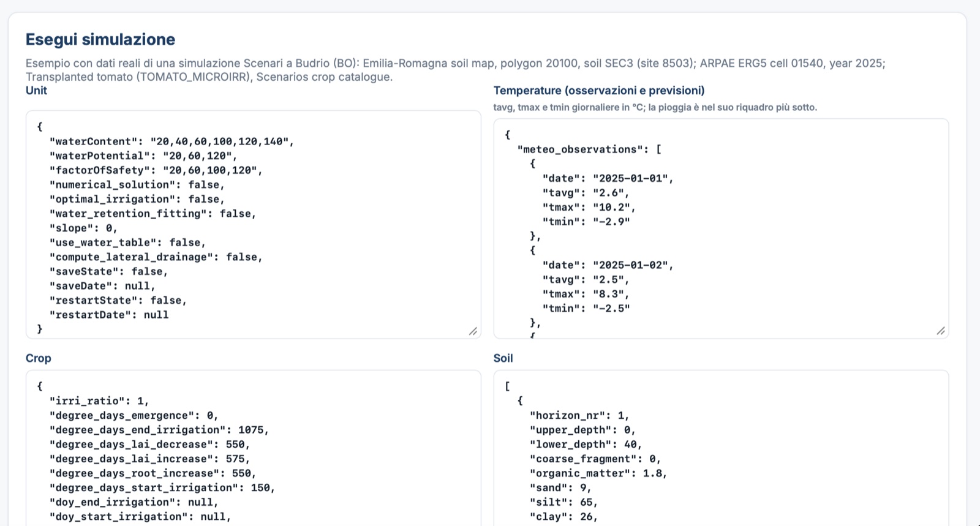Screen dimensions: 980x526
Task: Click the "slope": 0 line
Action: pyautogui.click(x=83, y=228)
